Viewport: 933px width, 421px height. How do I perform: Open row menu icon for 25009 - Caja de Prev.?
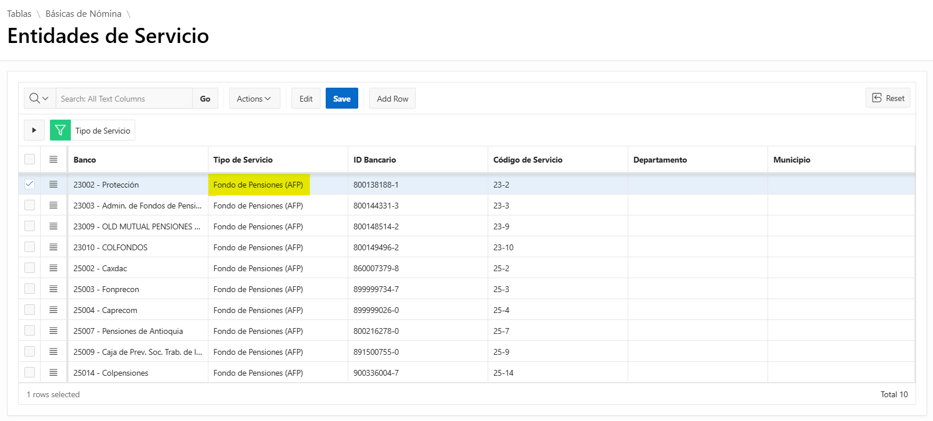click(x=53, y=351)
